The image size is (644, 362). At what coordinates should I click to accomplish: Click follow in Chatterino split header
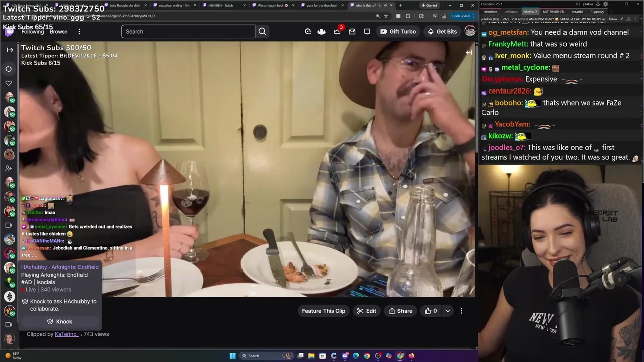click(x=613, y=19)
